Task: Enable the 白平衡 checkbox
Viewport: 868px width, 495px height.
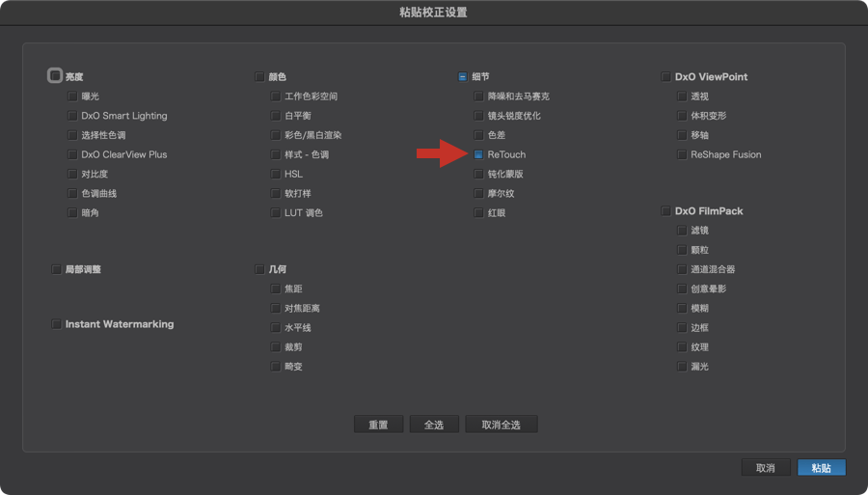Action: coord(276,116)
